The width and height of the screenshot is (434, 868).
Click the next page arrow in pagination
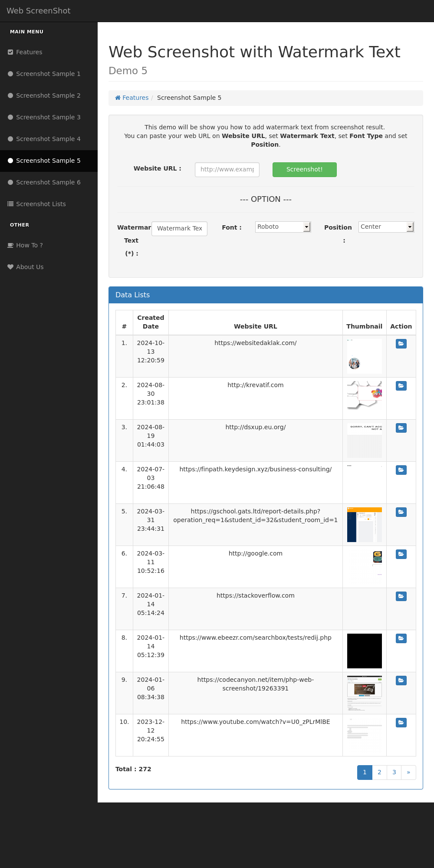pos(408,772)
